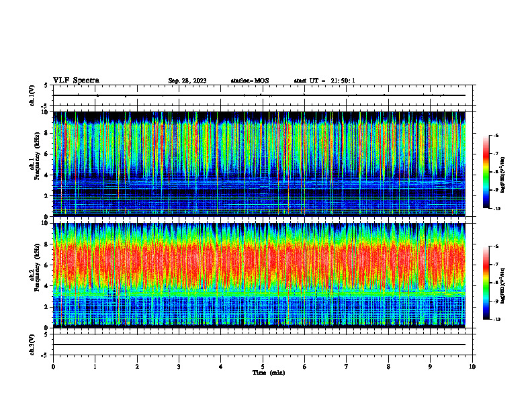
Task: Click the "ch.1(V)" axis label
Action: point(32,95)
